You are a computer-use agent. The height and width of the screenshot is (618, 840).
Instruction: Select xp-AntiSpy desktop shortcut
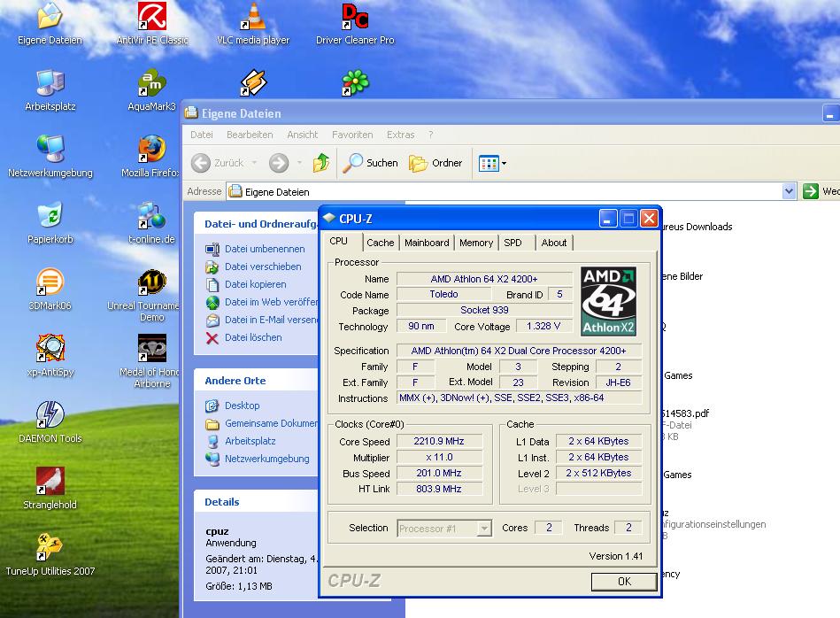click(50, 356)
